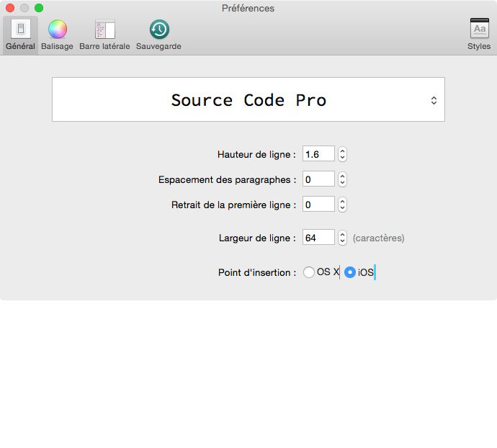Screen dimensions: 497x448
Task: Open the Général preferences pane icon
Action: (x=21, y=29)
